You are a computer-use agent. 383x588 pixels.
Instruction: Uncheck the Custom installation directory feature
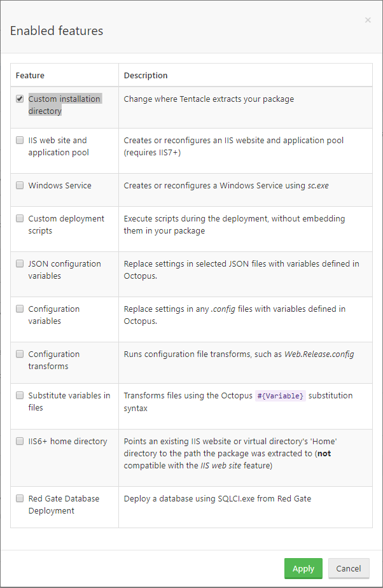(x=20, y=98)
